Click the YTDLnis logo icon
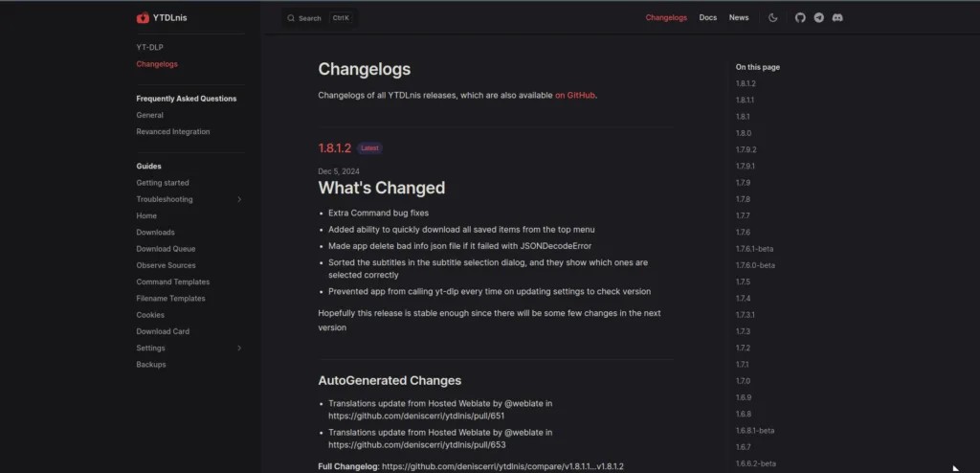 point(143,17)
